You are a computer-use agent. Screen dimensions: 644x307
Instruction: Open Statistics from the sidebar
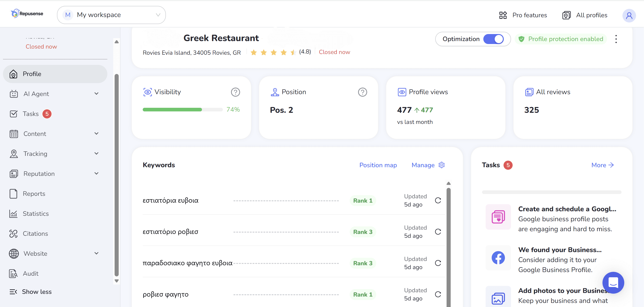(x=35, y=214)
